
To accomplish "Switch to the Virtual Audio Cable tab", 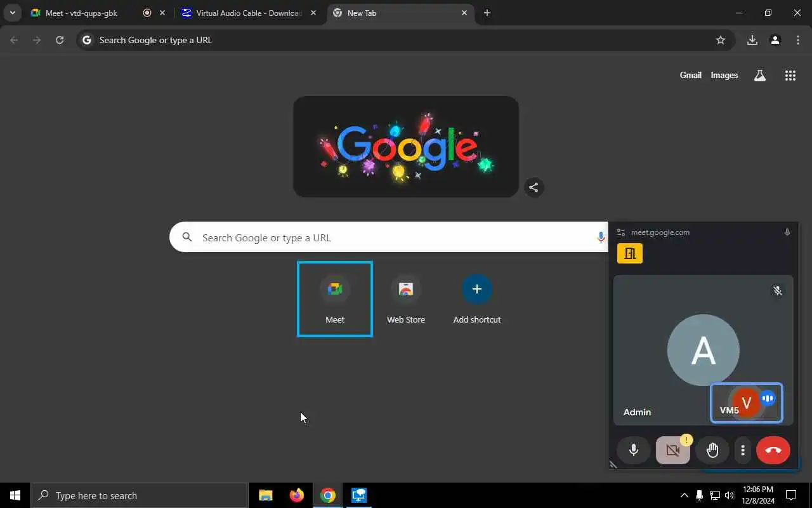I will tap(249, 13).
